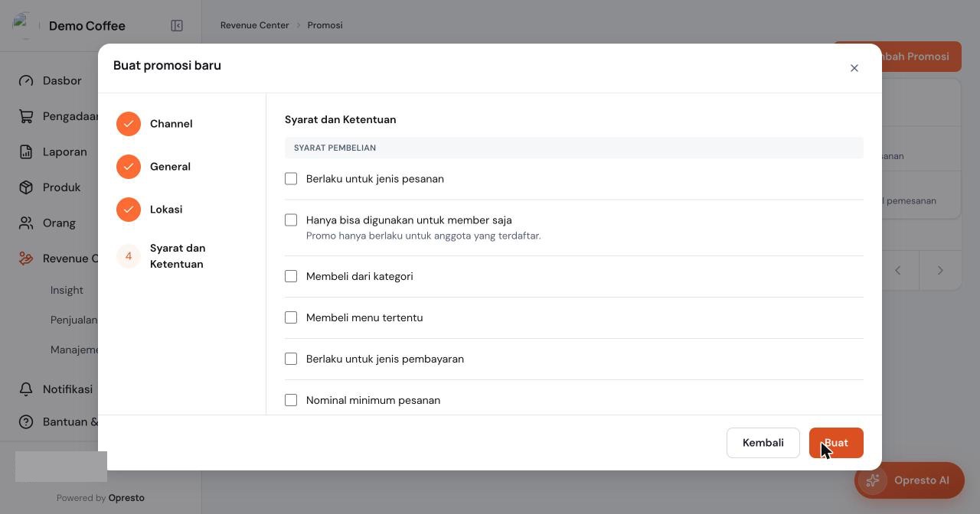
Task: Close the Buat promosi baru dialog
Action: click(x=854, y=68)
